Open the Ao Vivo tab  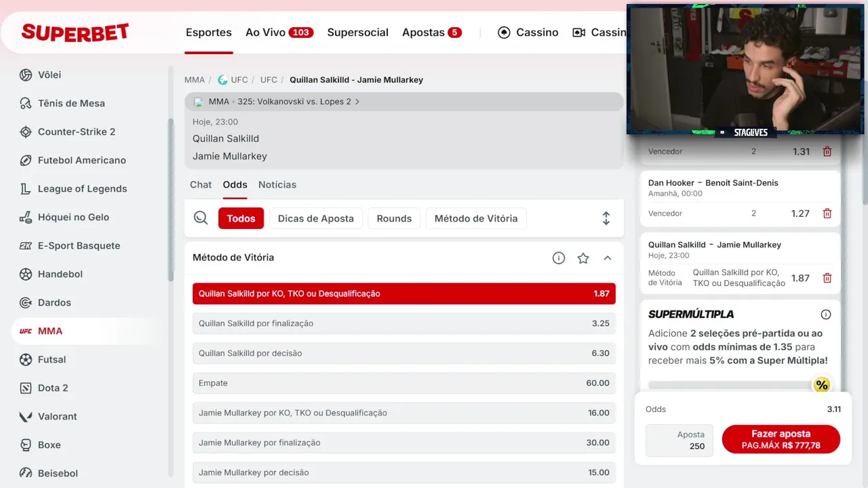tap(279, 33)
